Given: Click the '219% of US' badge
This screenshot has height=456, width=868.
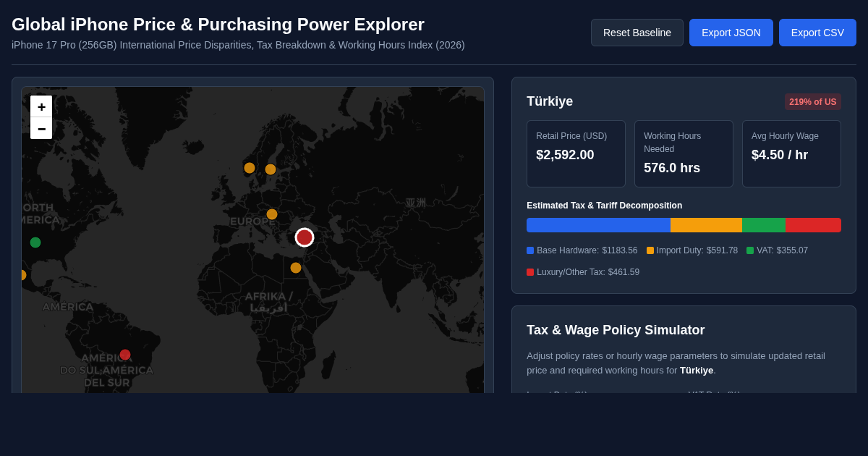Looking at the screenshot, I should click(813, 102).
